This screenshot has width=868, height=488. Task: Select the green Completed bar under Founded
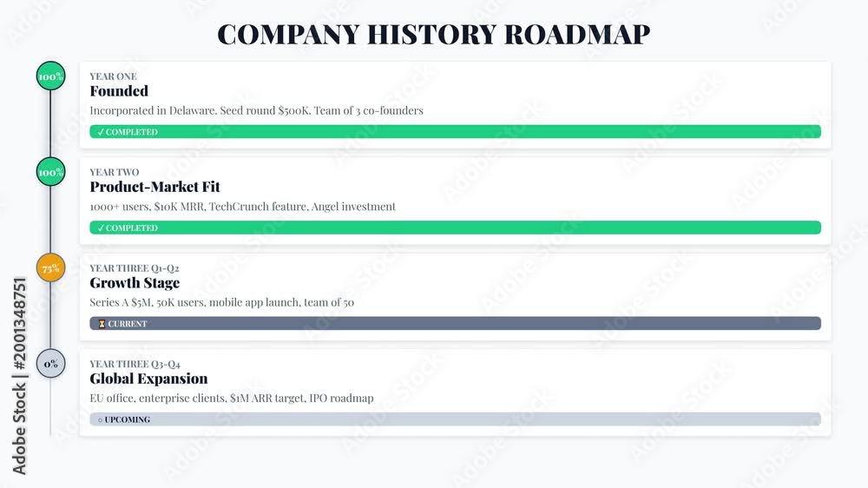(455, 132)
